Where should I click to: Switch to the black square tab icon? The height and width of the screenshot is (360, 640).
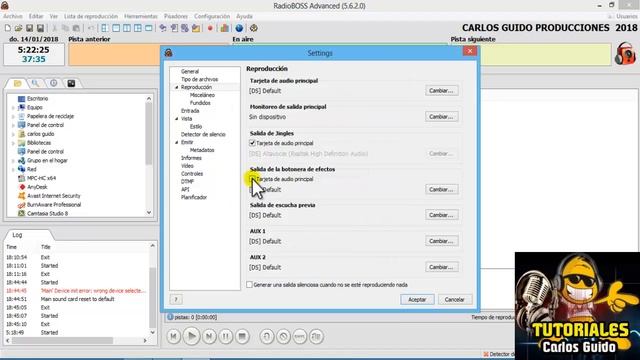71,83
